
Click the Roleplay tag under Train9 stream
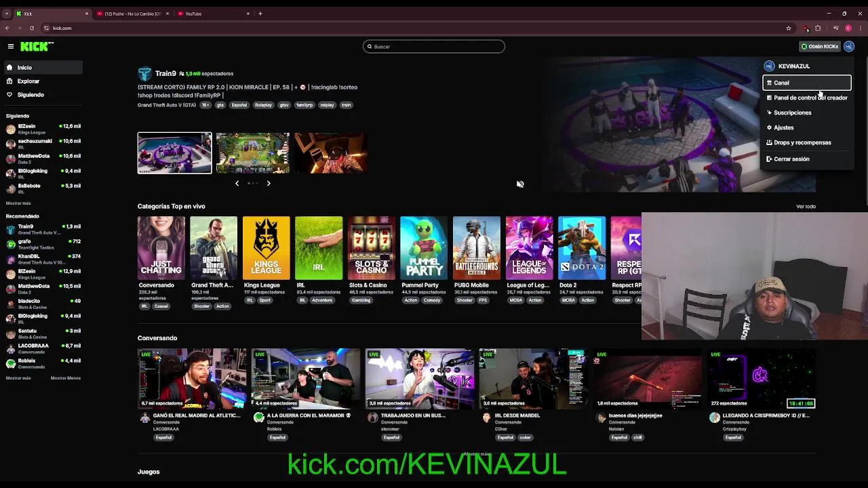tap(263, 105)
